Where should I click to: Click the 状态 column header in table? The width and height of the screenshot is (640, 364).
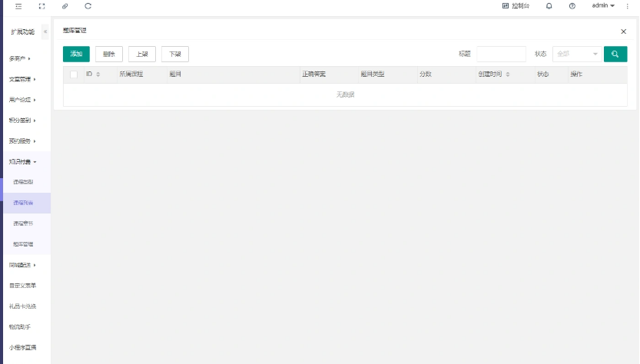[543, 74]
